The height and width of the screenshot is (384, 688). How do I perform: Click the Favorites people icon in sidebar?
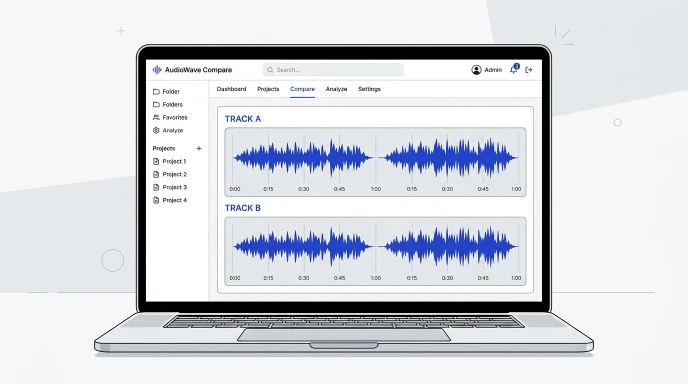[156, 117]
